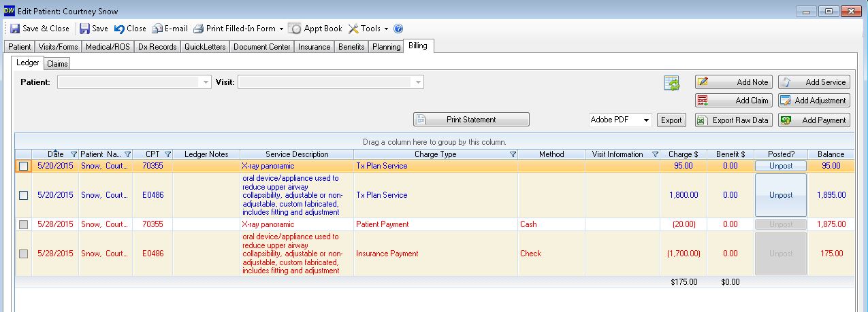Open the Charge Type column filter funnel
Viewport: 868px width, 312px height.
pyautogui.click(x=513, y=154)
